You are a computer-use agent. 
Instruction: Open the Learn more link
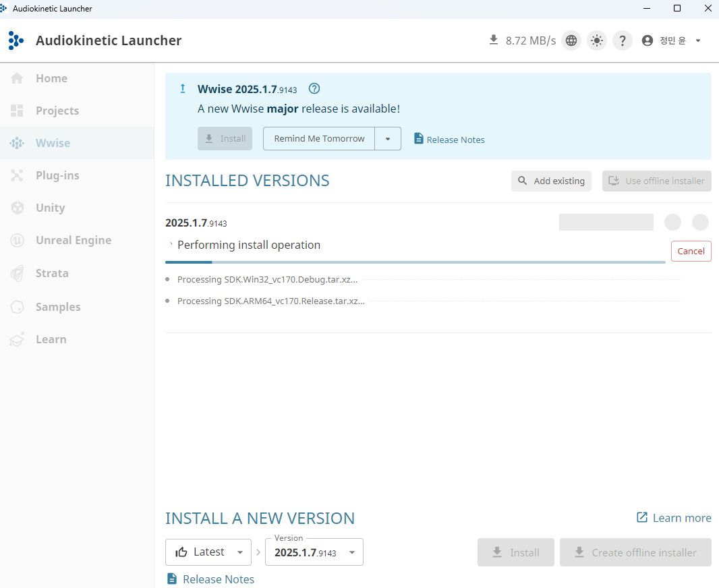click(674, 518)
